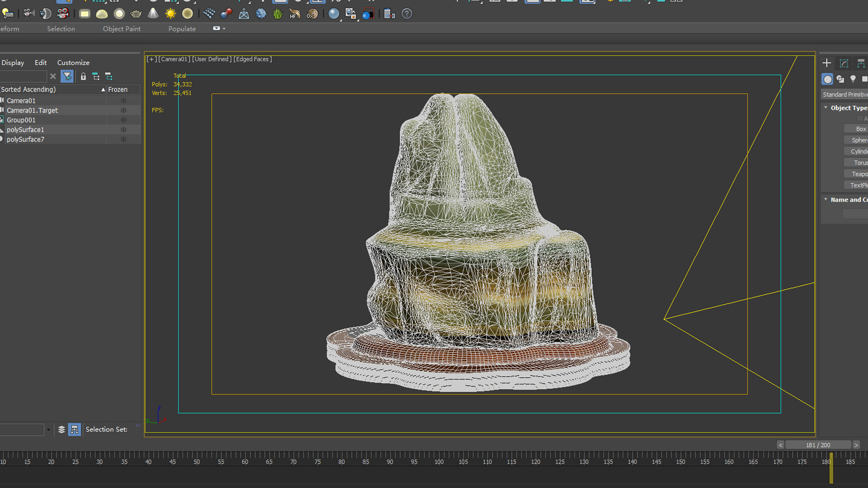Image resolution: width=868 pixels, height=488 pixels.
Task: Open the Edged Faces shading menu
Action: click(x=253, y=59)
